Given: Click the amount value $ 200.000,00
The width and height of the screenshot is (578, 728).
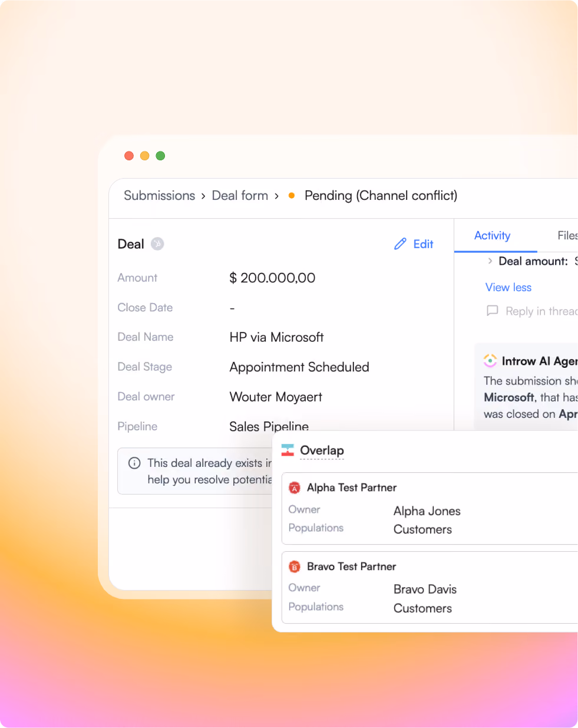Looking at the screenshot, I should [272, 278].
